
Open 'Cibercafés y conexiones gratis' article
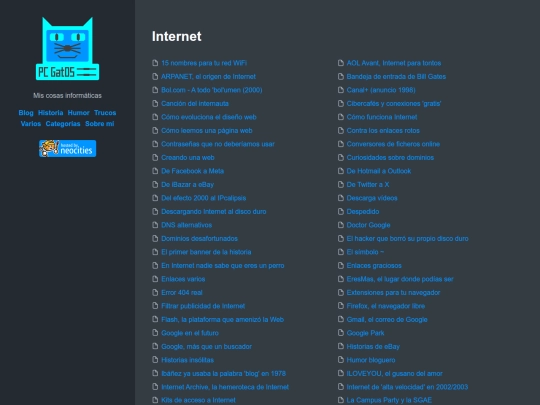coord(394,103)
